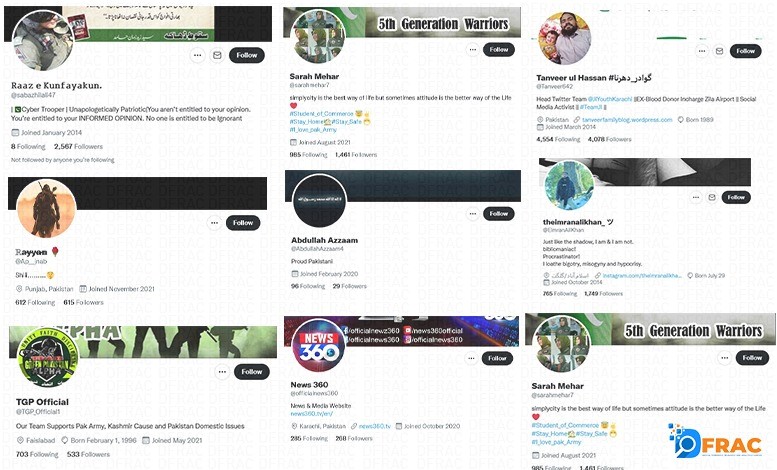The image size is (777, 470).
Task: Open more options on Abdullah Azzaam profile
Action: pos(473,214)
